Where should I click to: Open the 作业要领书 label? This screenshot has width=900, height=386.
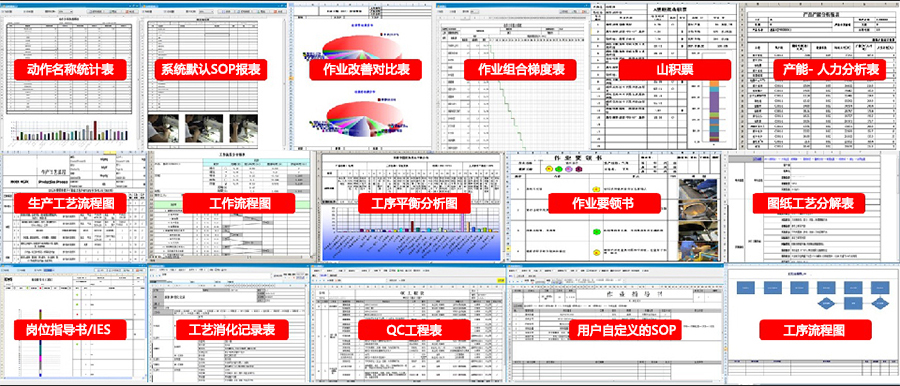point(604,203)
